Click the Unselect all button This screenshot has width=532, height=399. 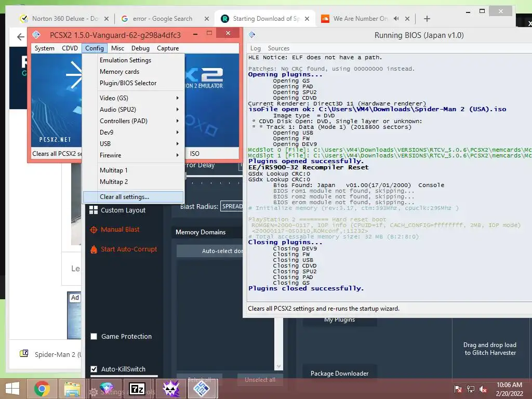pyautogui.click(x=260, y=380)
